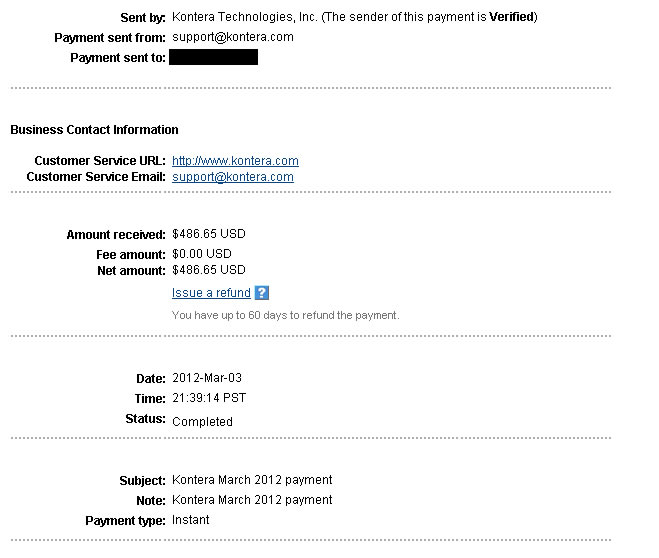The height and width of the screenshot is (558, 659).
Task: Click the Customer Service URL label
Action: click(100, 161)
